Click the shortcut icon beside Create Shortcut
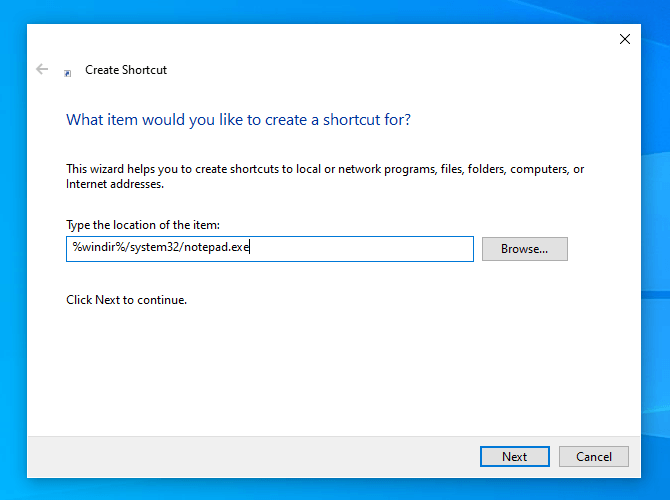Viewport: 670px width, 500px height. tap(68, 74)
